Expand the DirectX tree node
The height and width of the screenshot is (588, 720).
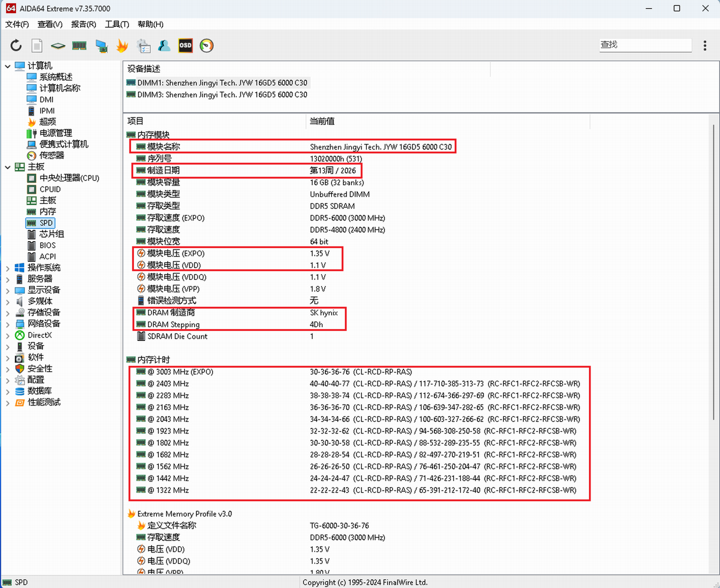(x=7, y=335)
